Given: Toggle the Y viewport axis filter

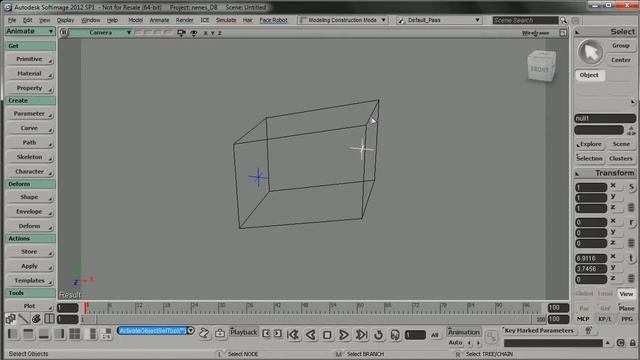Looking at the screenshot, I should point(213,33).
